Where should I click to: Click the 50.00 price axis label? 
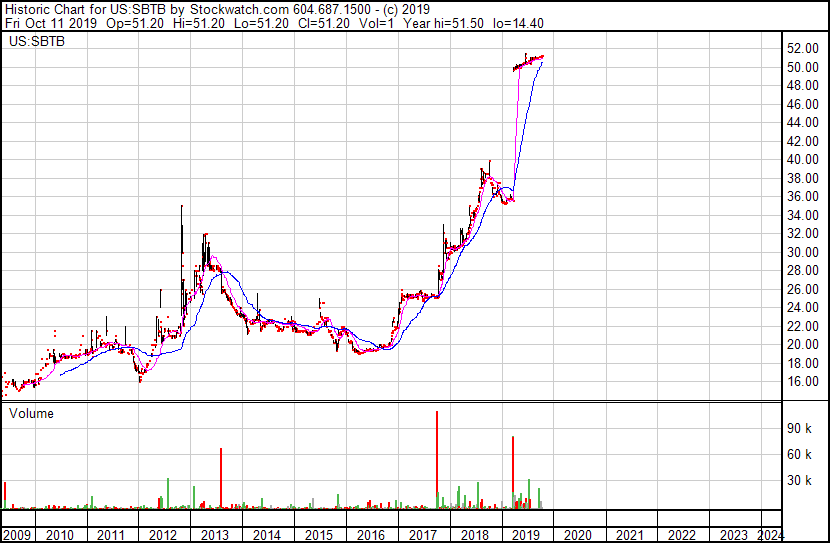802,67
